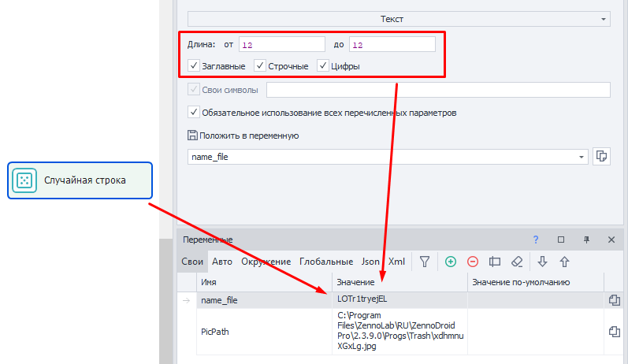Expand the name_file variable dropdown
The height and width of the screenshot is (364, 628).
(x=582, y=157)
